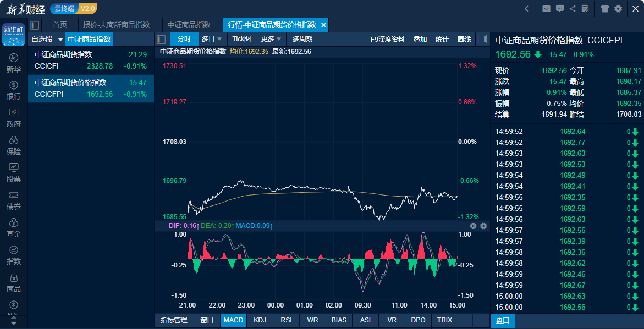The height and width of the screenshot is (329, 644).
Task: Select the 多周期 view
Action: point(302,40)
